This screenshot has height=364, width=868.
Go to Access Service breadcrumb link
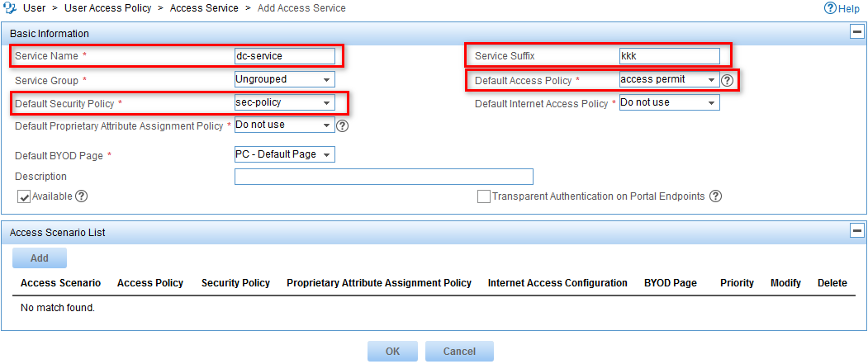point(204,8)
